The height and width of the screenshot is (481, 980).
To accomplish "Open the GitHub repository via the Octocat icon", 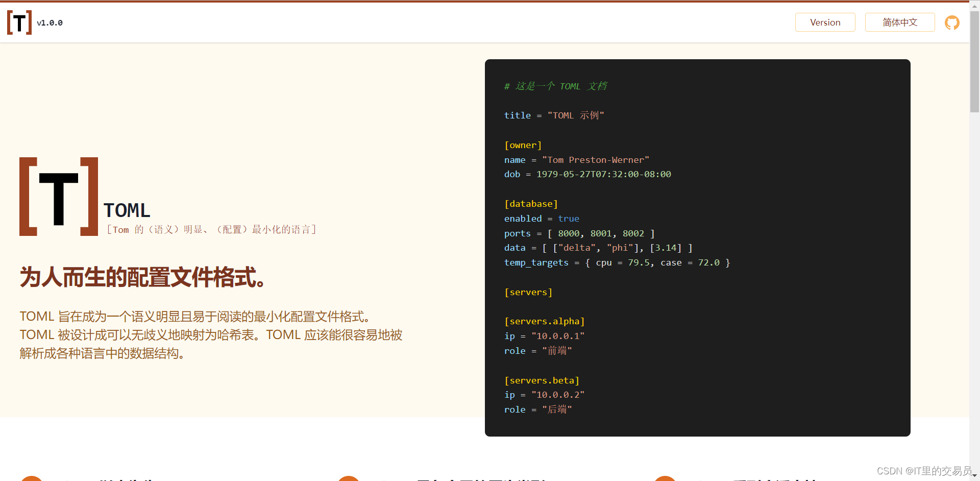I will 952,22.
